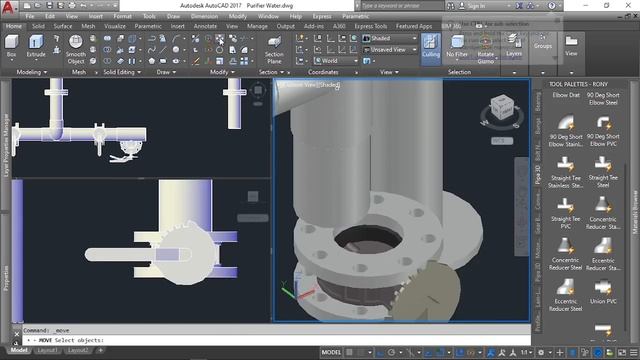Toggle the annotation visibility icon in status bar
Viewport: 640px width, 360px height.
(x=502, y=352)
